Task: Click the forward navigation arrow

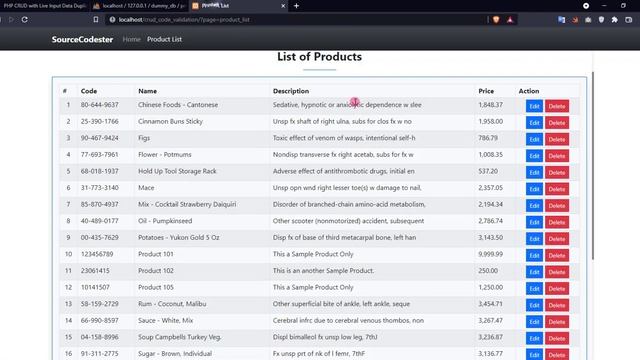Action: 11,20
